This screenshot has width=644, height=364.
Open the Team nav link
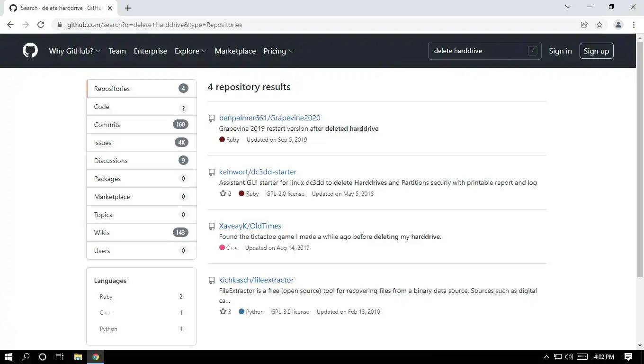tap(117, 51)
